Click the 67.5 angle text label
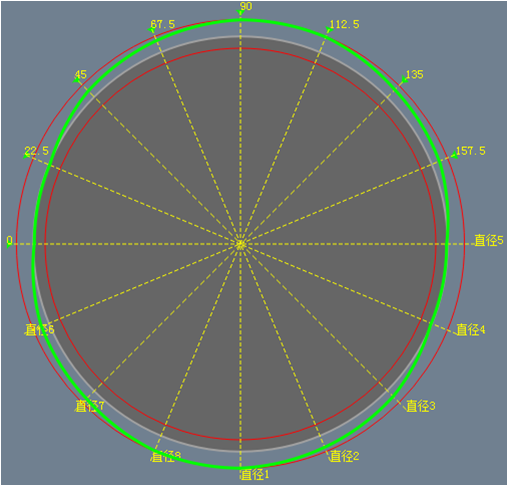Screen dimensions: 508x486 (x=163, y=24)
